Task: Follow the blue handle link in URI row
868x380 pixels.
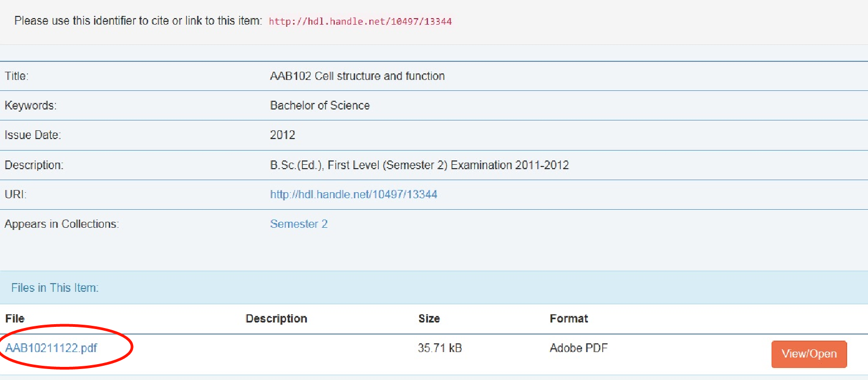Action: click(x=353, y=194)
